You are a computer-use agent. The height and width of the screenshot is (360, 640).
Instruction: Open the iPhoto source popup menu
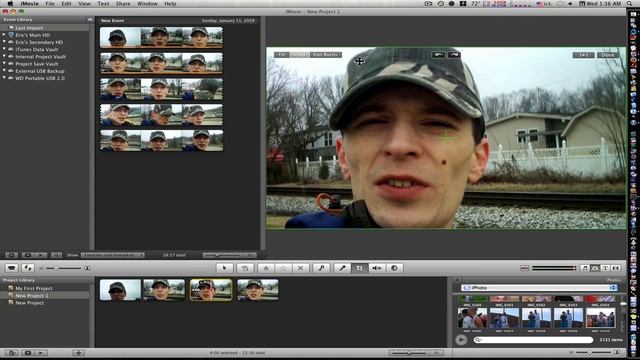(539, 288)
